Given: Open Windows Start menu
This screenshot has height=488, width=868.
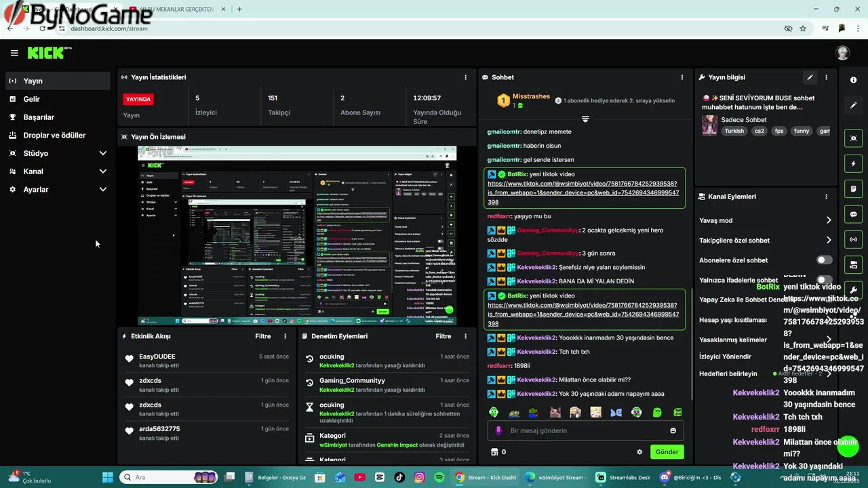Looking at the screenshot, I should coord(108,477).
